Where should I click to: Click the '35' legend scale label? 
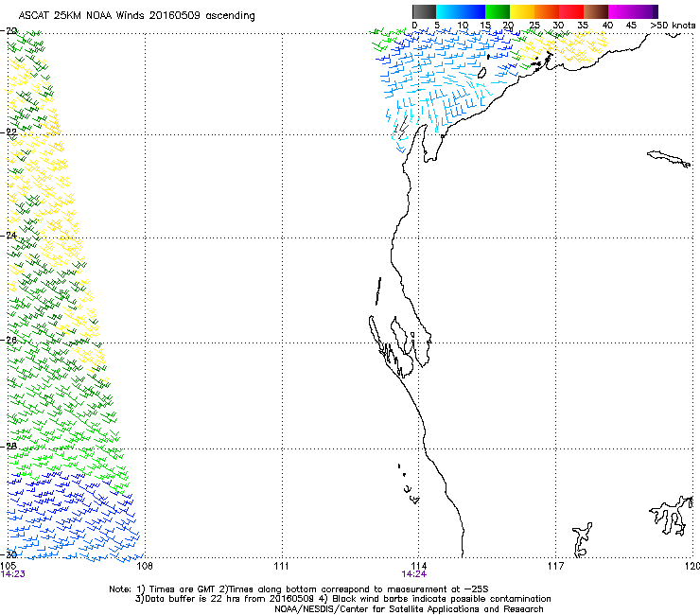(583, 26)
